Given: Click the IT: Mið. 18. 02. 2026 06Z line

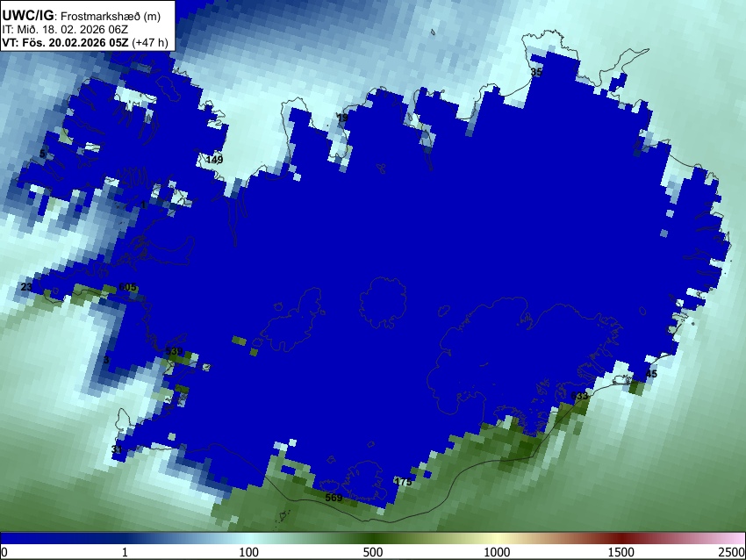Looking at the screenshot, I should (65, 30).
